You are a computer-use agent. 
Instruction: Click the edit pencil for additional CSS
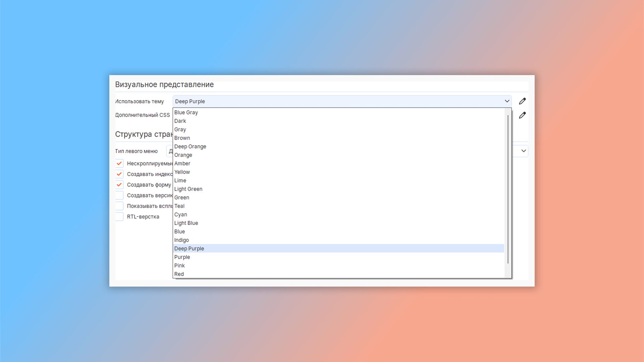pyautogui.click(x=522, y=115)
